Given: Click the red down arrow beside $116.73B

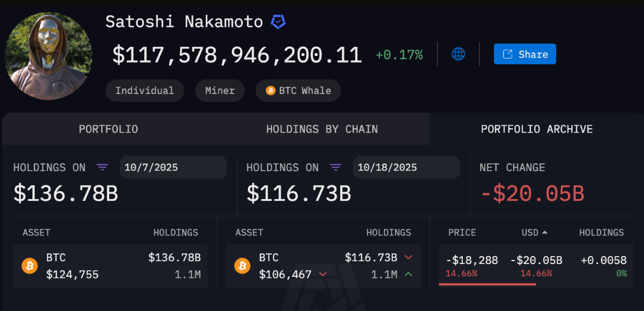Looking at the screenshot, I should [408, 257].
